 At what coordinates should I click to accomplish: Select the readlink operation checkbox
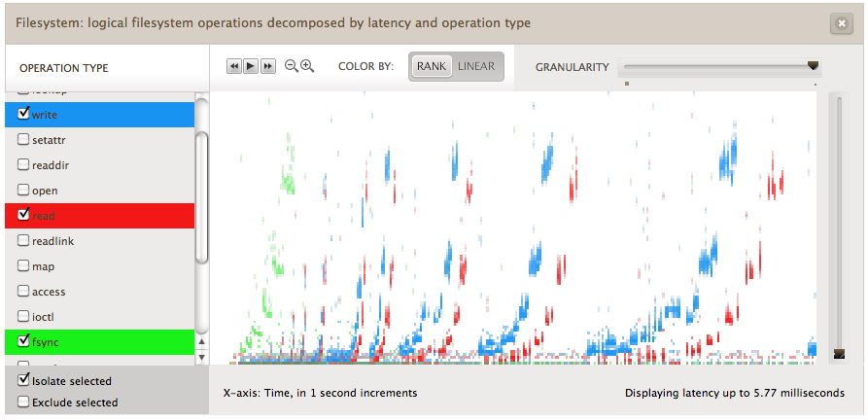[x=24, y=240]
